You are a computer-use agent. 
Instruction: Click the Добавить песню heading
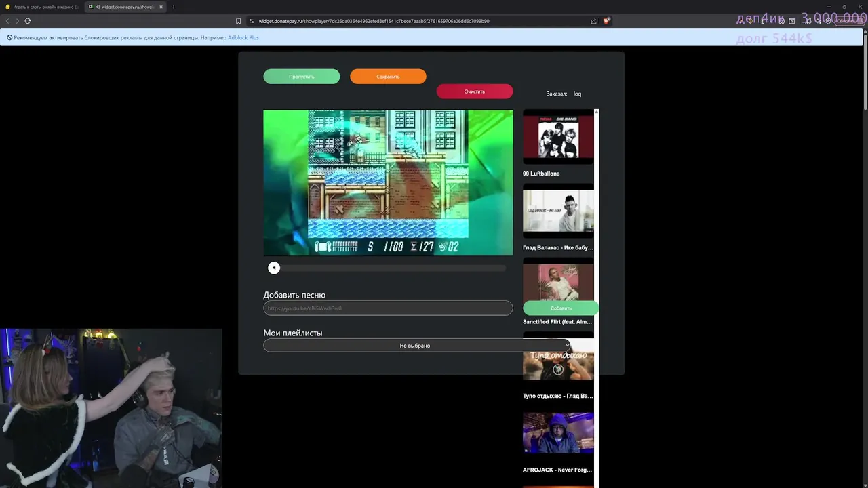(294, 295)
